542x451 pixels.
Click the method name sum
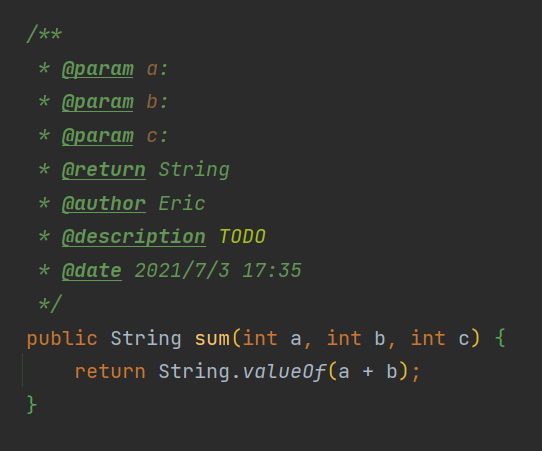pyautogui.click(x=212, y=338)
